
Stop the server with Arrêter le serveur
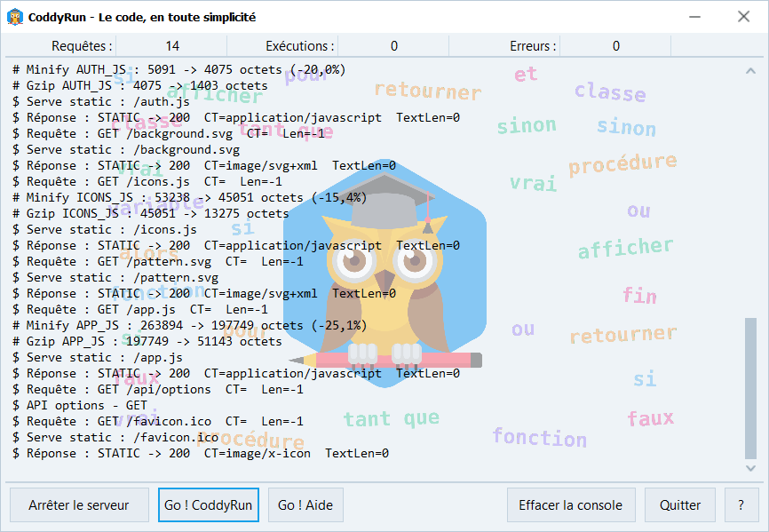(79, 505)
